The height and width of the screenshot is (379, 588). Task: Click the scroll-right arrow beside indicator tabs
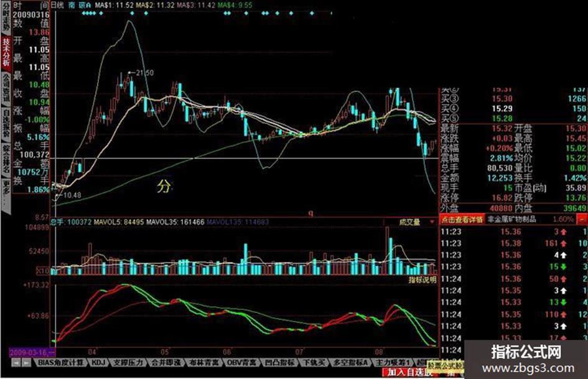[x=26, y=363]
